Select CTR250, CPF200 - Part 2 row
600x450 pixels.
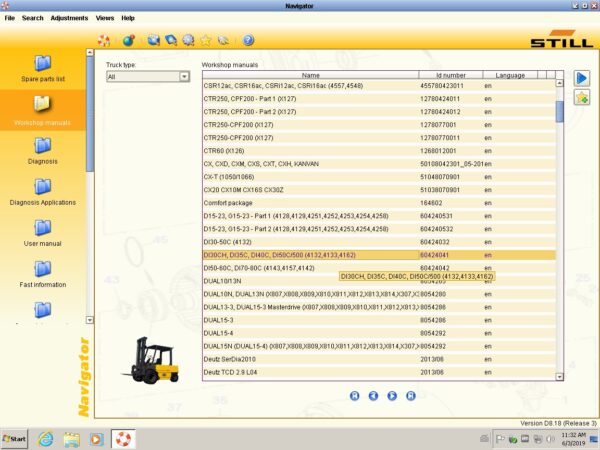379,112
